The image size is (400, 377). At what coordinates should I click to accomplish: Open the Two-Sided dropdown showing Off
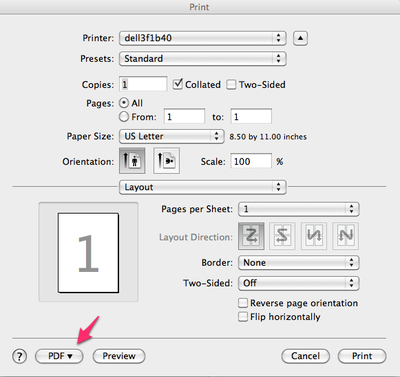click(299, 283)
